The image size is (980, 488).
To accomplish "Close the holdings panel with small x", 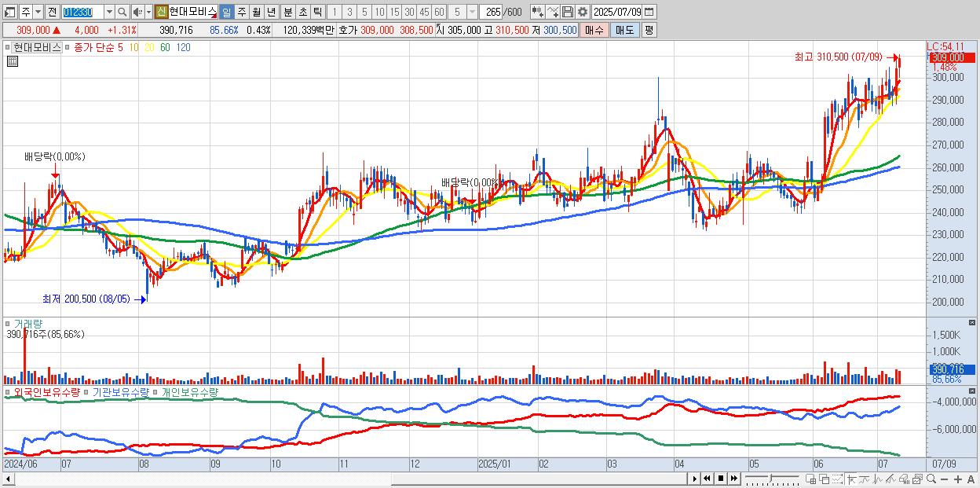I will tap(974, 391).
